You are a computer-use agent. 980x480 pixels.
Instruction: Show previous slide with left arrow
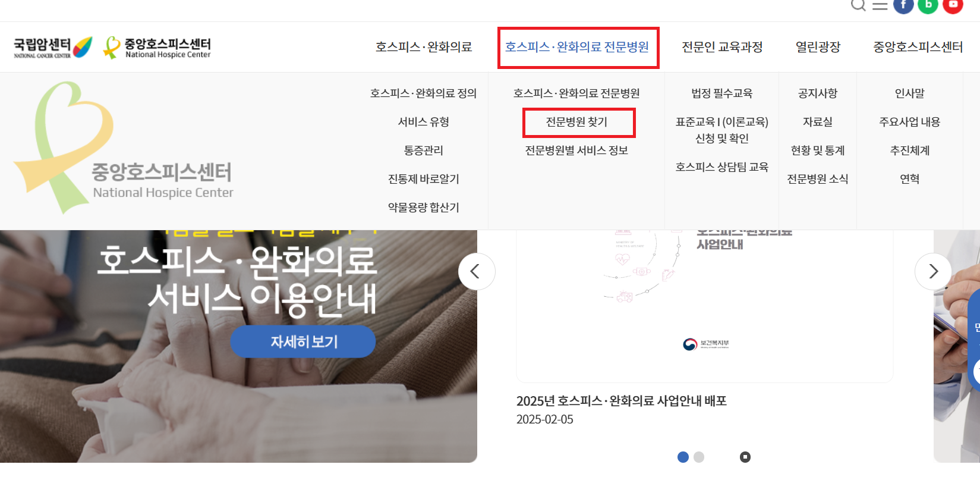click(477, 271)
